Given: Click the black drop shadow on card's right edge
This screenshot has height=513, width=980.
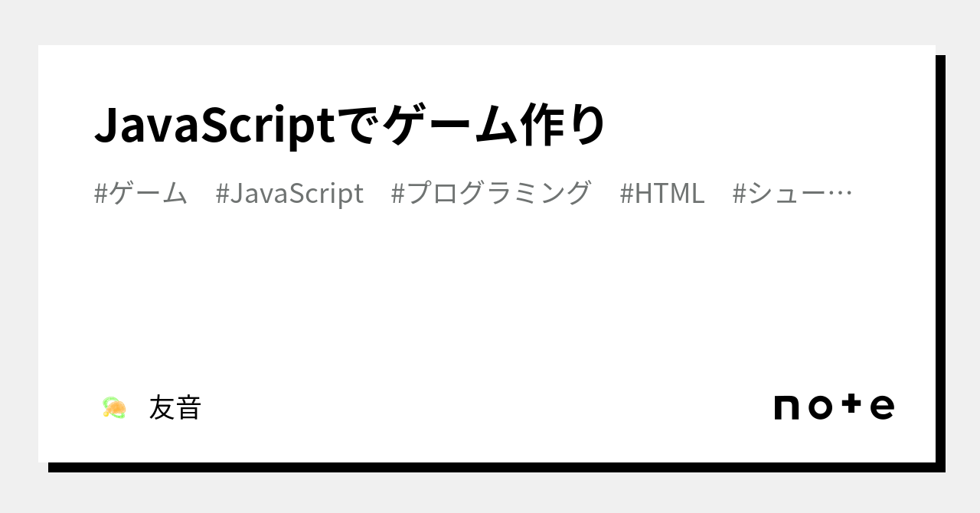Looking at the screenshot, I should [x=940, y=260].
